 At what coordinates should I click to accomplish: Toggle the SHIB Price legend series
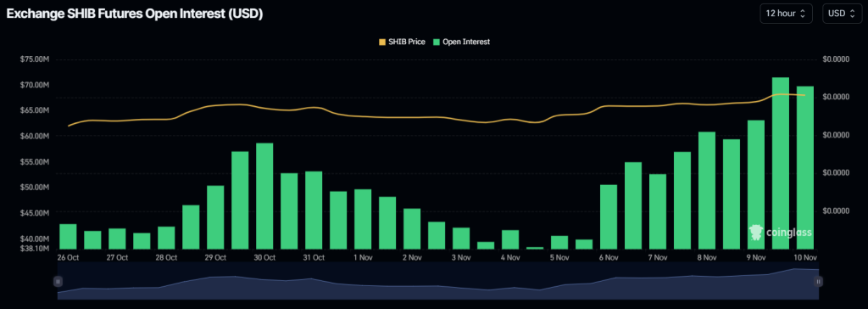[x=402, y=42]
